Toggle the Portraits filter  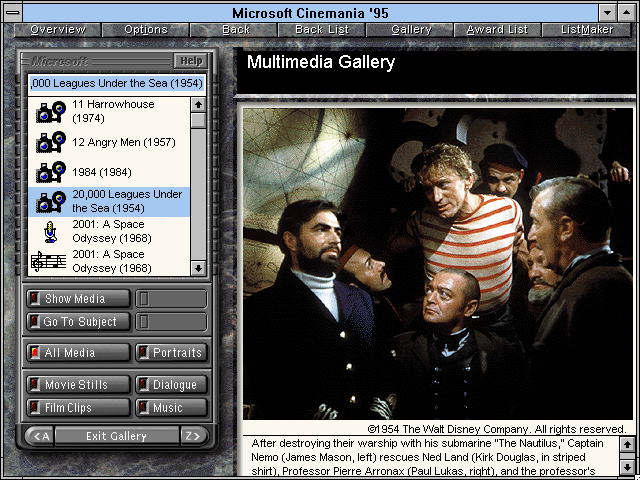coord(171,353)
